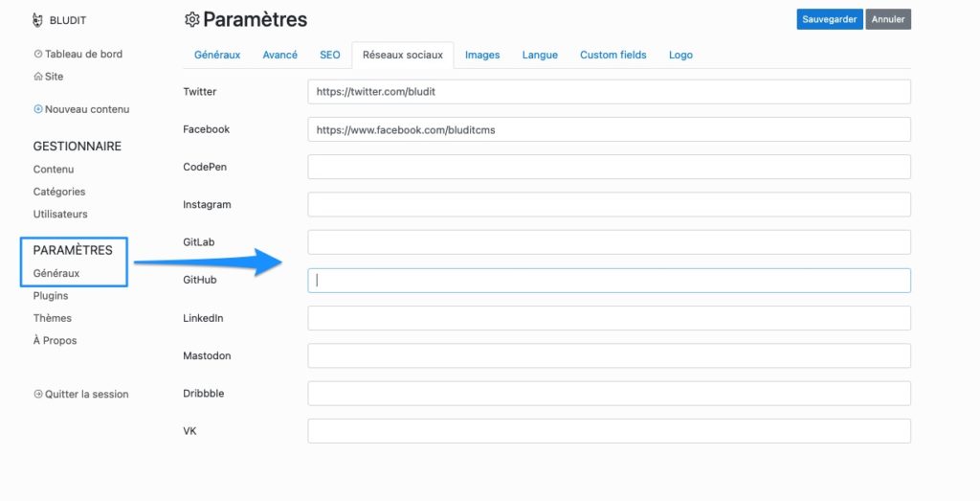The height and width of the screenshot is (501, 980).
Task: Click the Site home icon
Action: pyautogui.click(x=38, y=77)
